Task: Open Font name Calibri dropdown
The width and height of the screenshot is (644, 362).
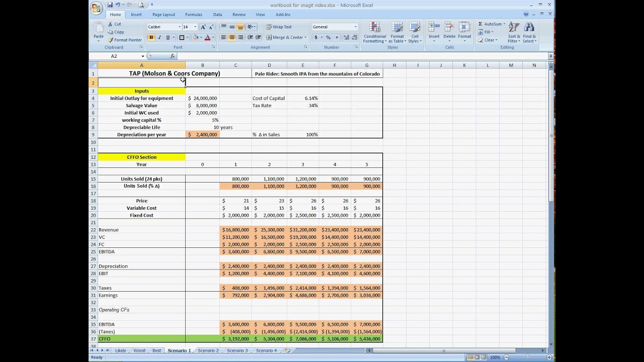Action: point(179,27)
